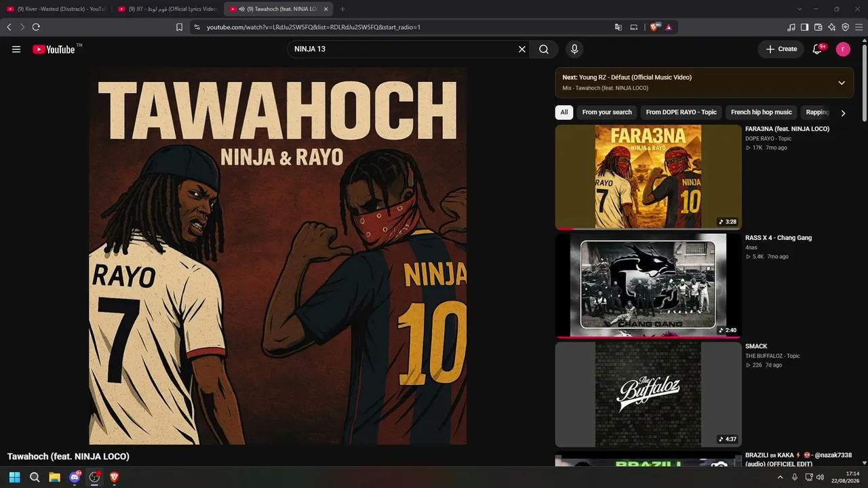Click the browser address bar URL

(313, 27)
